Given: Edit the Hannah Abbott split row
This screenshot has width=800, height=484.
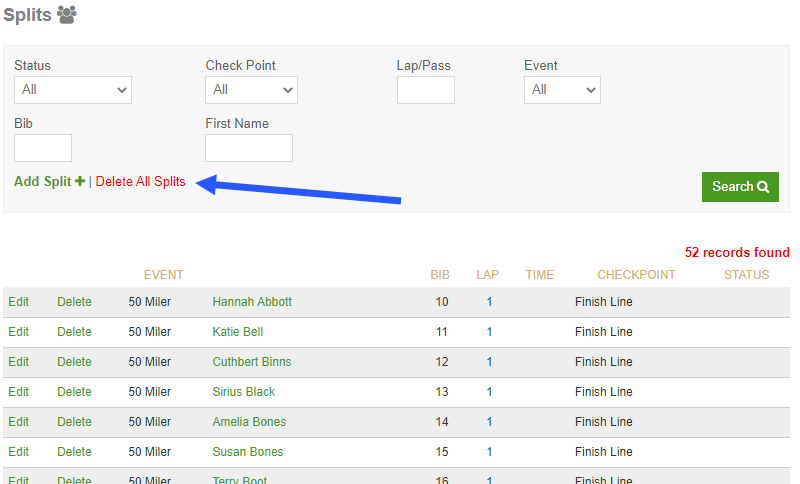Looking at the screenshot, I should 18,302.
